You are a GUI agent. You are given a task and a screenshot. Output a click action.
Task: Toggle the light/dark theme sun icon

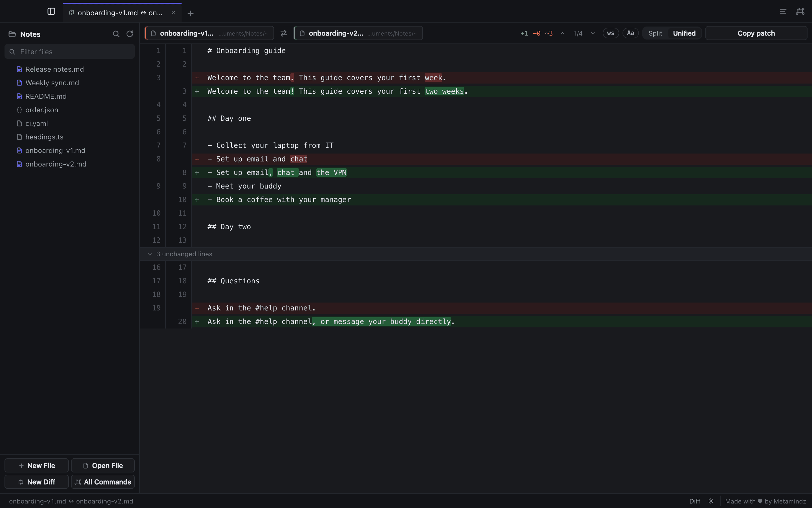click(711, 501)
